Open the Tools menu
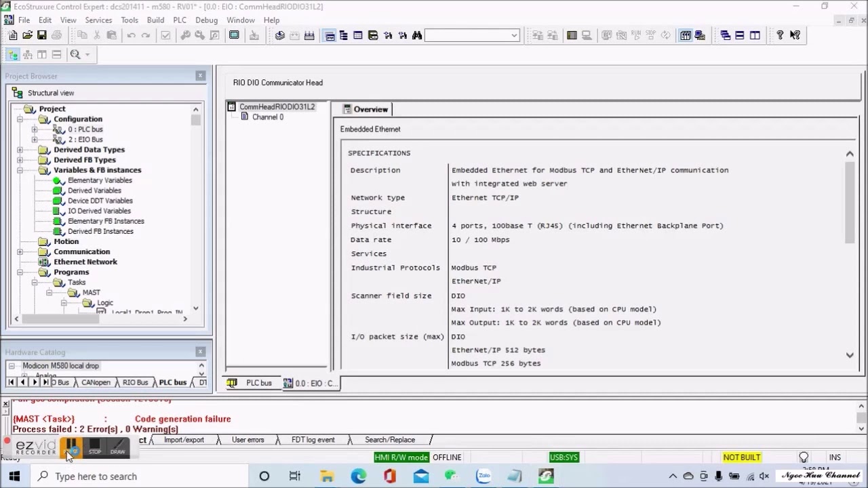Image resolution: width=868 pixels, height=488 pixels. [129, 20]
